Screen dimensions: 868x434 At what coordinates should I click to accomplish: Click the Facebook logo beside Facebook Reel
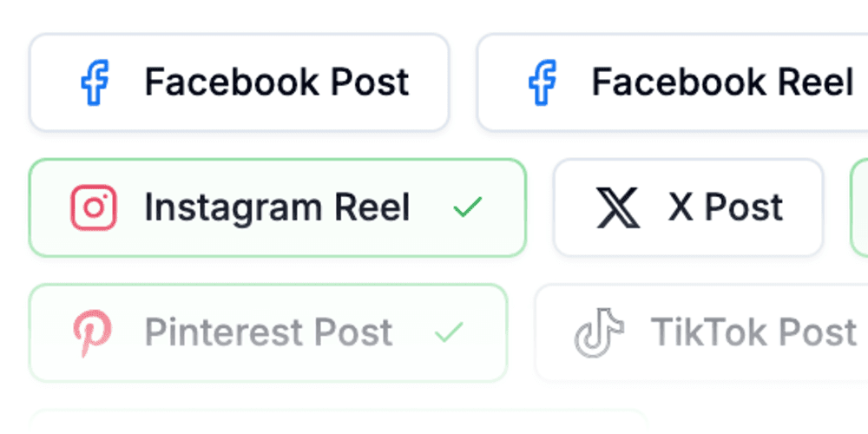pos(542,83)
